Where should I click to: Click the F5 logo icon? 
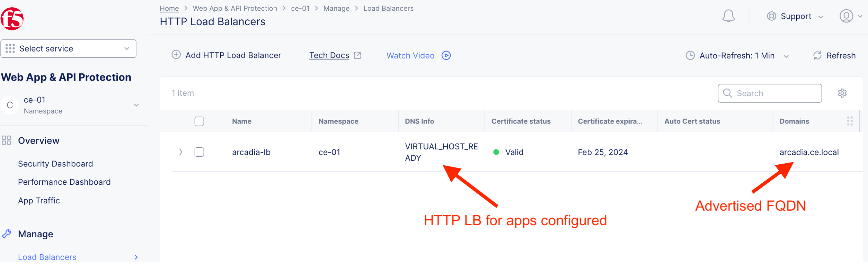(x=12, y=19)
